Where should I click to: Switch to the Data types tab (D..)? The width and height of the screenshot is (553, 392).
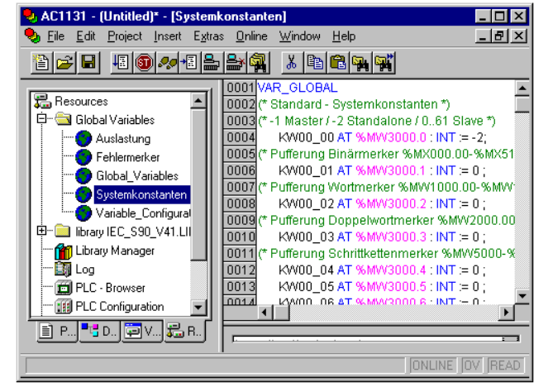[x=100, y=332]
